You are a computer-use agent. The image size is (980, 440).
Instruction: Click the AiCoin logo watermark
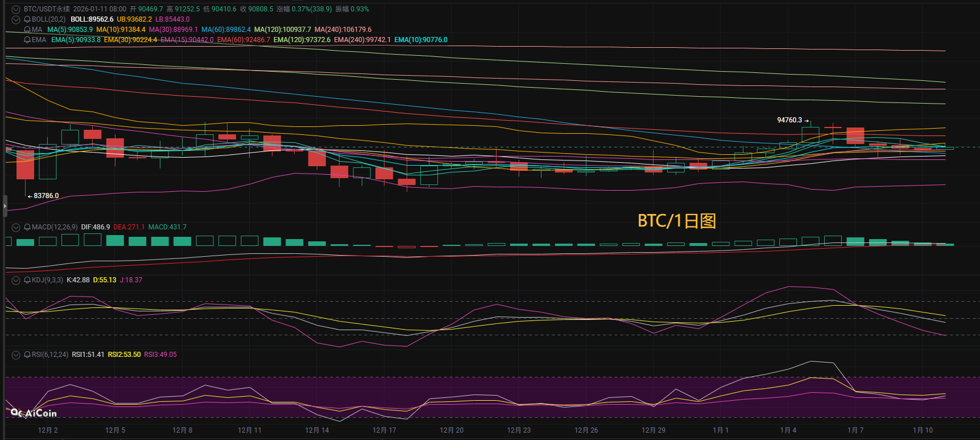[34, 413]
